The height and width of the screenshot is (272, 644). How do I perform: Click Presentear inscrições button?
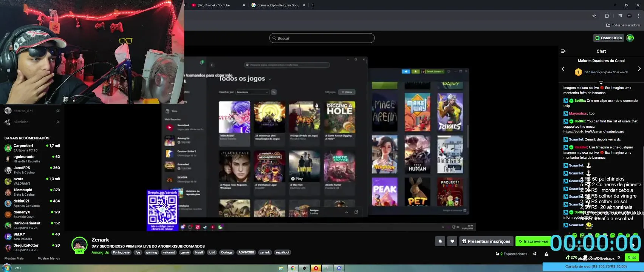[486, 241]
